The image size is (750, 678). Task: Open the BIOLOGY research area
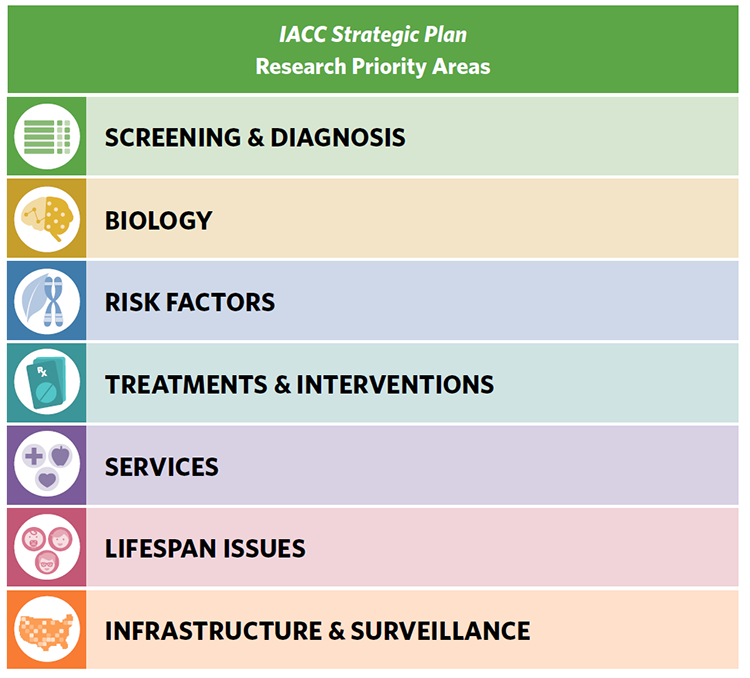click(158, 220)
